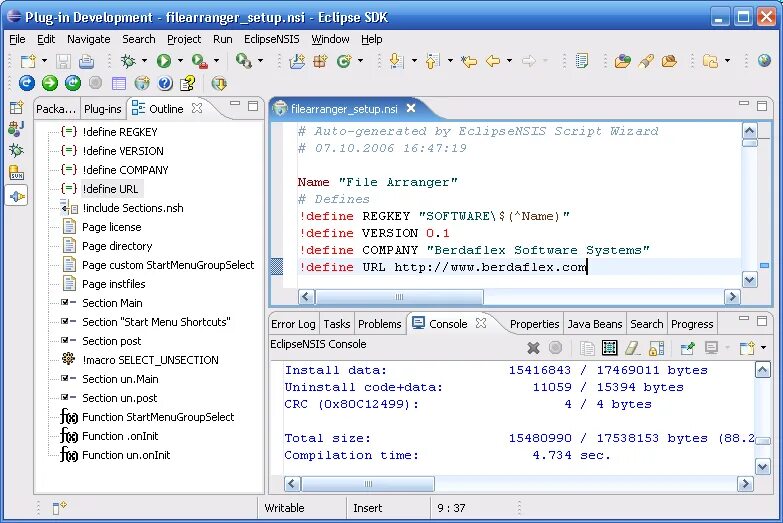Close the Outline view tab
The width and height of the screenshot is (783, 523).
[197, 108]
